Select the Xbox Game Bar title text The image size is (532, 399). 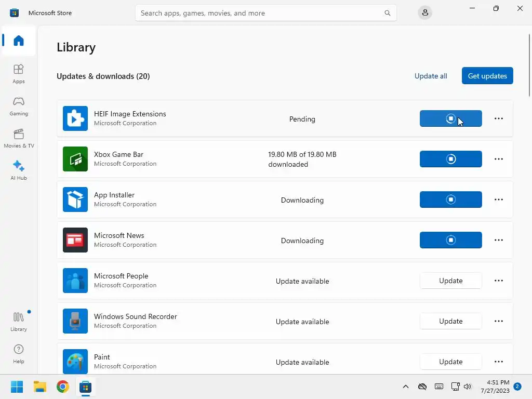pyautogui.click(x=118, y=154)
